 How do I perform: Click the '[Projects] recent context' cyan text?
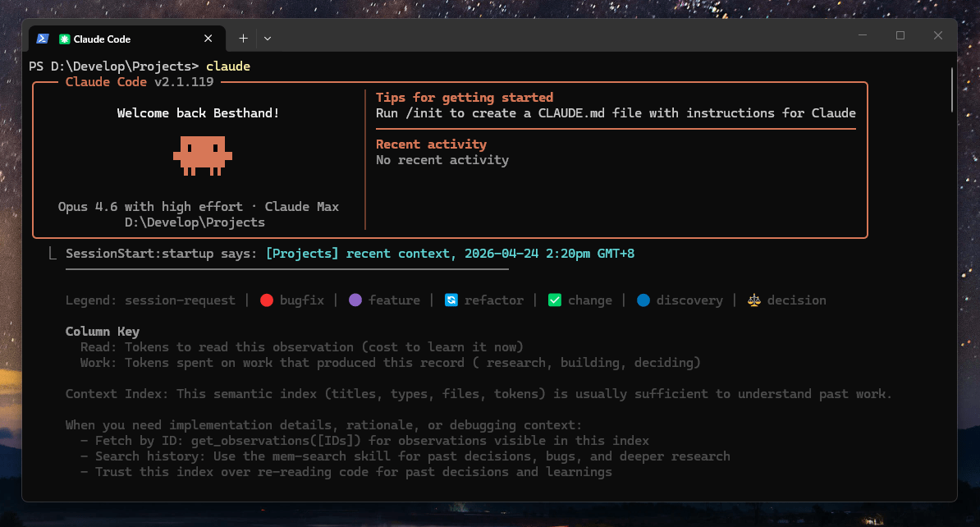click(x=450, y=254)
